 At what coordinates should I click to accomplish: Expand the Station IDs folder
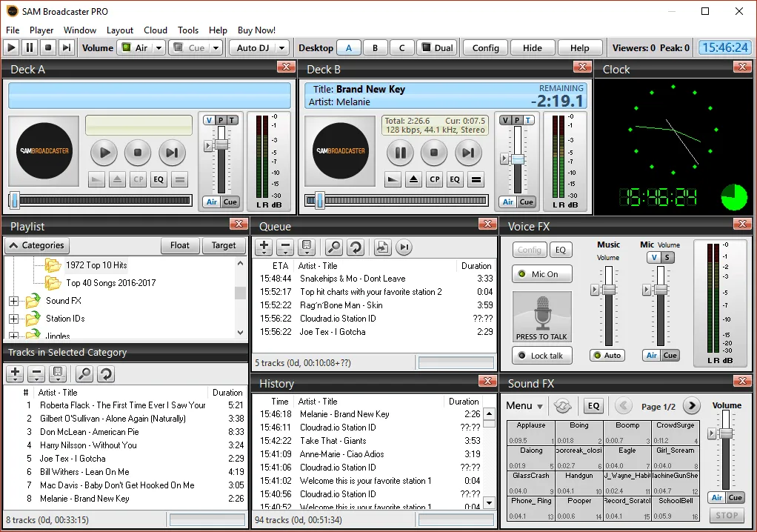tap(13, 317)
